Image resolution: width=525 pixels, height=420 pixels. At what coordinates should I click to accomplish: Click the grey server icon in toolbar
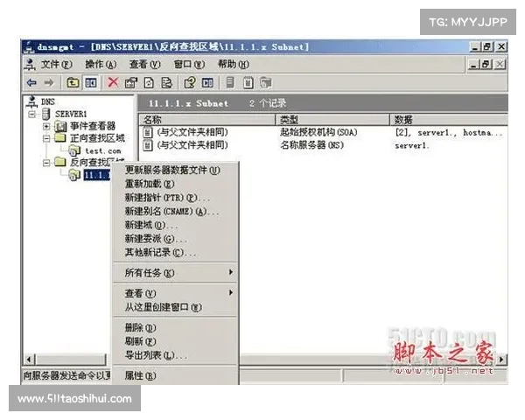[230, 82]
